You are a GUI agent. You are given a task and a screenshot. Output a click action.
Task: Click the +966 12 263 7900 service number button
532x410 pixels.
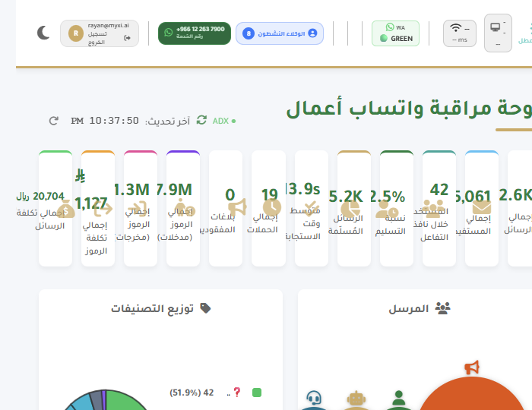195,33
